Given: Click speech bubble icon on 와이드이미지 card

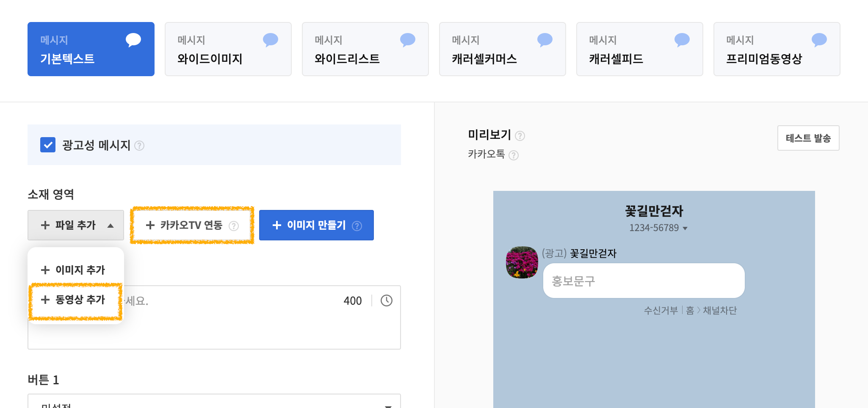Looking at the screenshot, I should [270, 40].
